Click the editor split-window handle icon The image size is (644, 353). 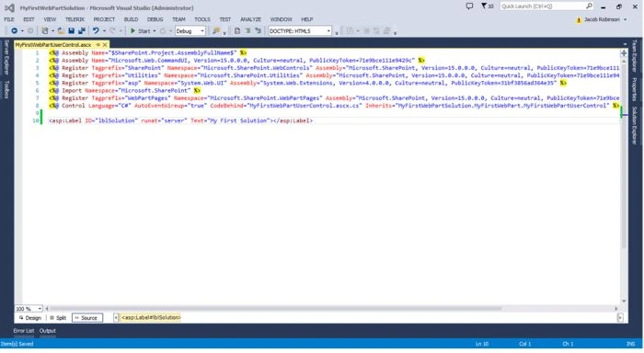(x=624, y=53)
